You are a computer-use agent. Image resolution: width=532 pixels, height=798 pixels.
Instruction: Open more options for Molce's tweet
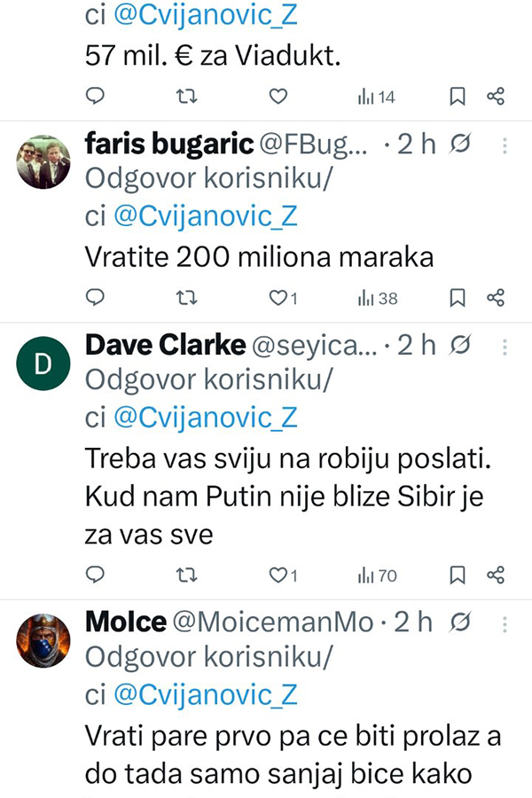(505, 622)
